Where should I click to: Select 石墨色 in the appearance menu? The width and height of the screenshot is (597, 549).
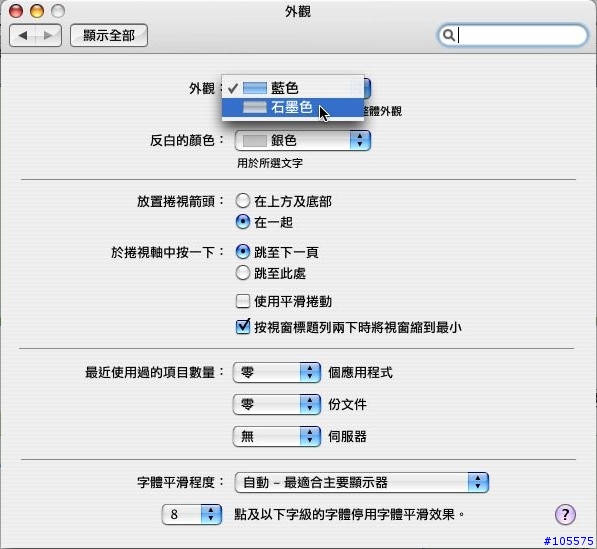(x=292, y=107)
